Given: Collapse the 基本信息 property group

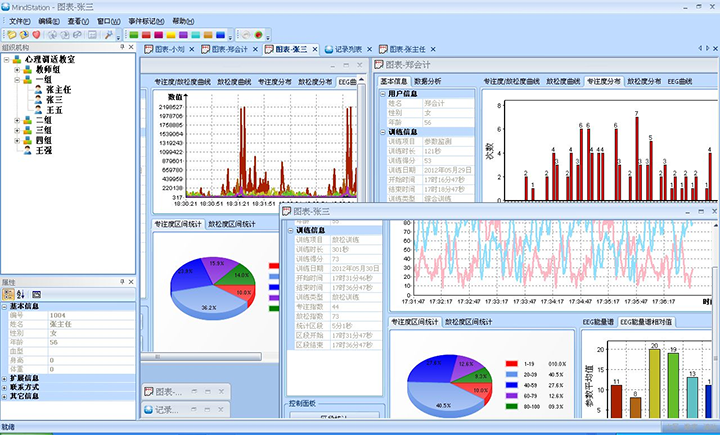Looking at the screenshot, I should click(x=5, y=306).
